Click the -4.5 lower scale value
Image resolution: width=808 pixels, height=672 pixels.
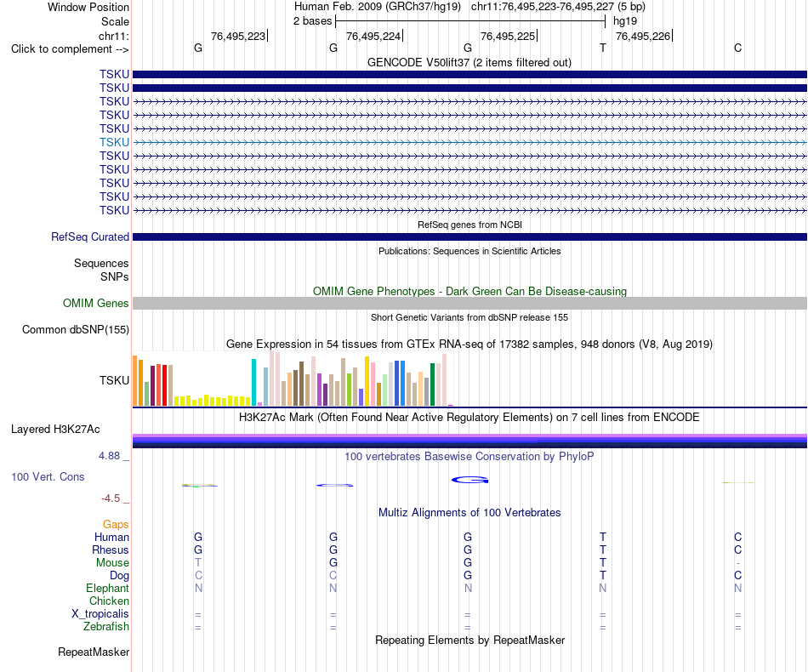tap(111, 498)
